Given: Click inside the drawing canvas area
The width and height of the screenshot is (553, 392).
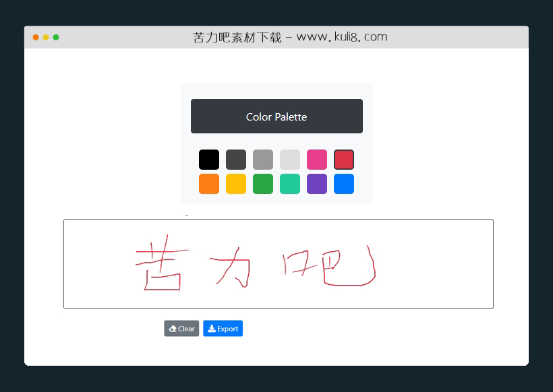Looking at the screenshot, I should [x=276, y=263].
